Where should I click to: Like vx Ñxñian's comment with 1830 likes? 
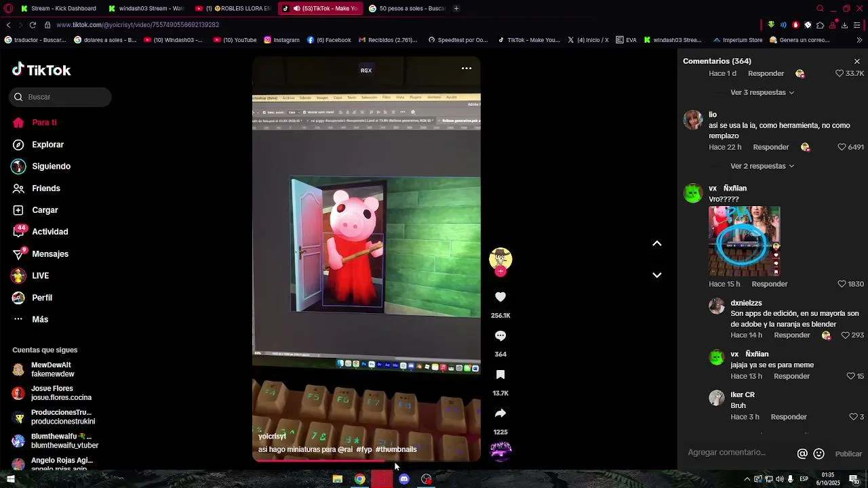pyautogui.click(x=842, y=284)
